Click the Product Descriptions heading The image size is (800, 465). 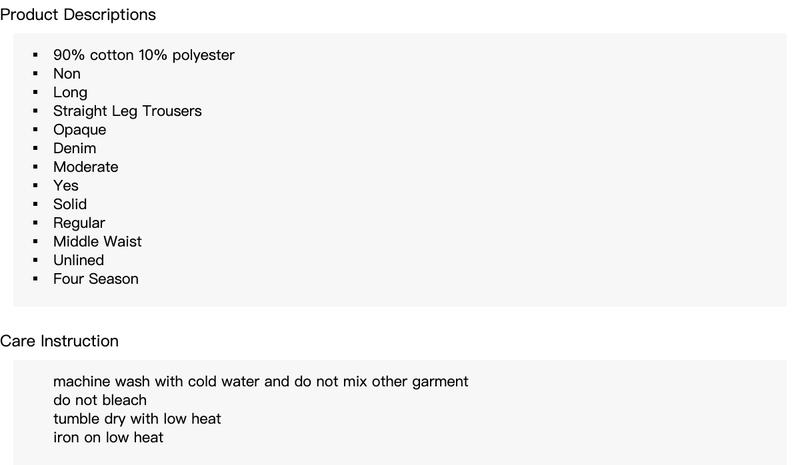click(x=78, y=15)
